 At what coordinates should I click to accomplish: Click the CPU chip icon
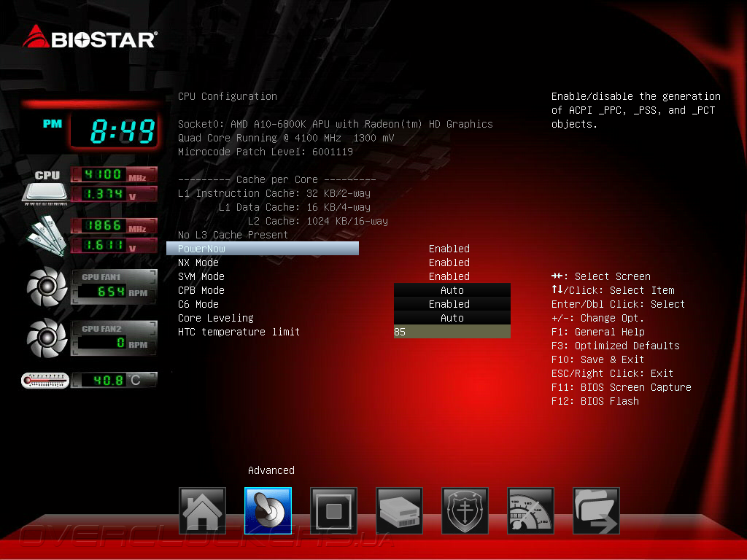coord(46,192)
